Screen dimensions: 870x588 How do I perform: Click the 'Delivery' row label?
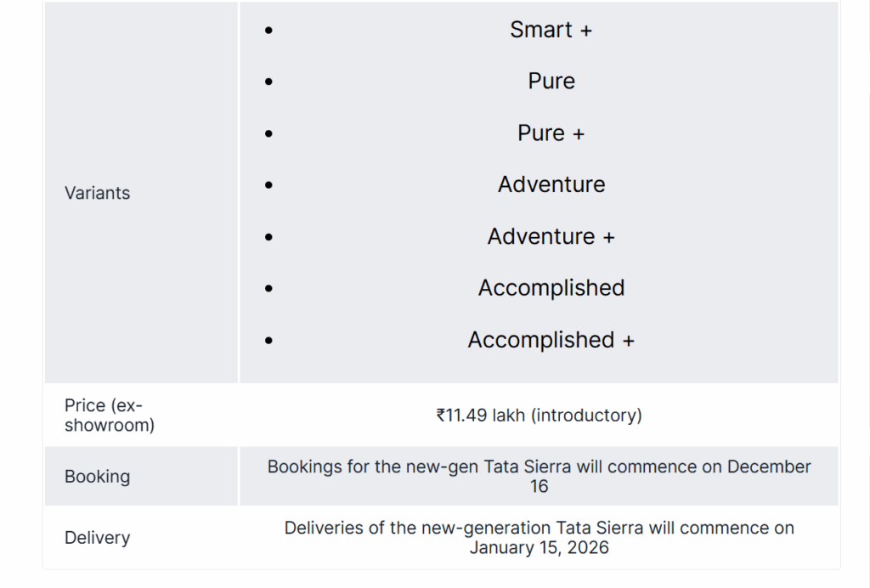click(x=98, y=538)
